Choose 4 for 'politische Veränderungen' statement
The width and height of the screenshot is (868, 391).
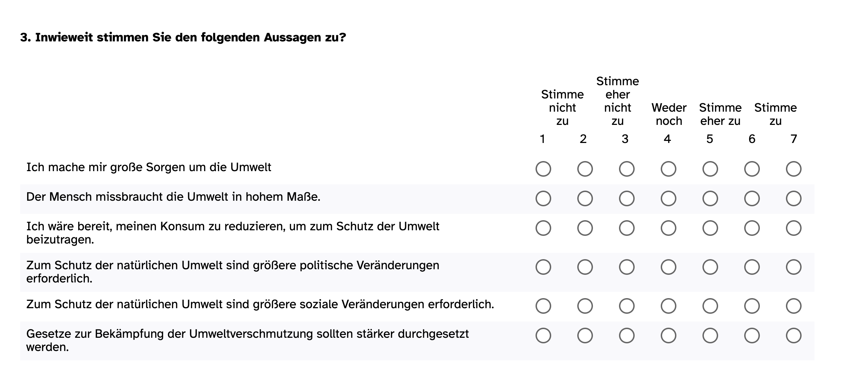coord(668,267)
